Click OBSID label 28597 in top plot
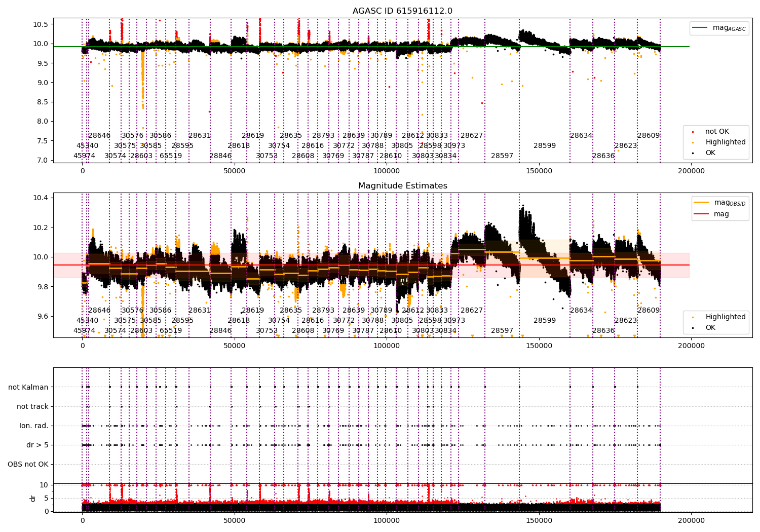This screenshot has height=532, width=760. pyautogui.click(x=502, y=156)
